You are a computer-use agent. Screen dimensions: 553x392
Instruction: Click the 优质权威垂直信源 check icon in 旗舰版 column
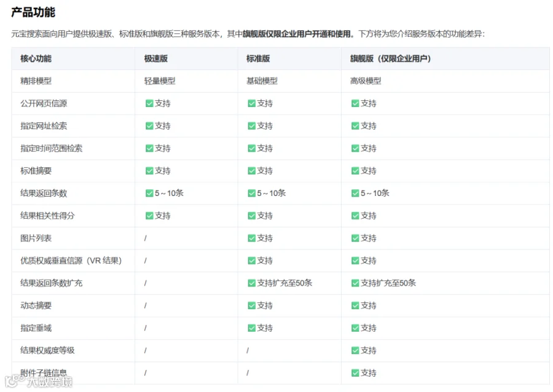355,261
